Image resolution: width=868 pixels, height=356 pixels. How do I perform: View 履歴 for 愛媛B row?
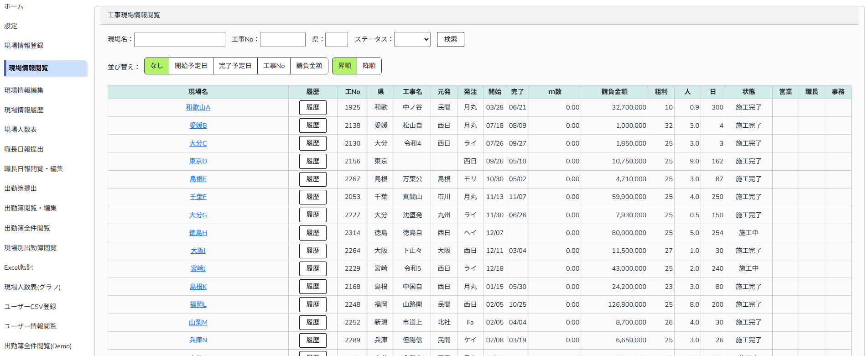pos(312,126)
